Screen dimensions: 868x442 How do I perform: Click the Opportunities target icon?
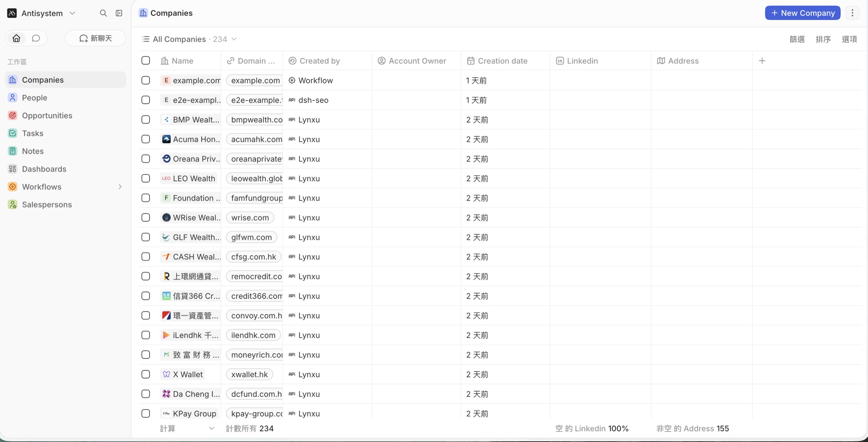(13, 116)
